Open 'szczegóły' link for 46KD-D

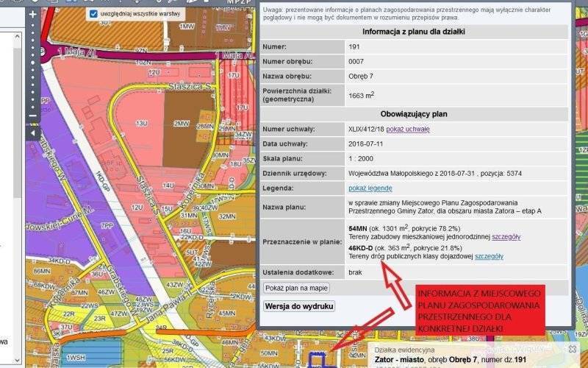pos(489,256)
